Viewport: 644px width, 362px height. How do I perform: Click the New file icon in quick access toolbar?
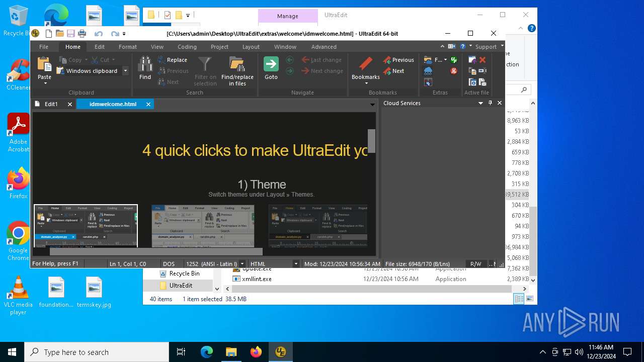(49, 34)
